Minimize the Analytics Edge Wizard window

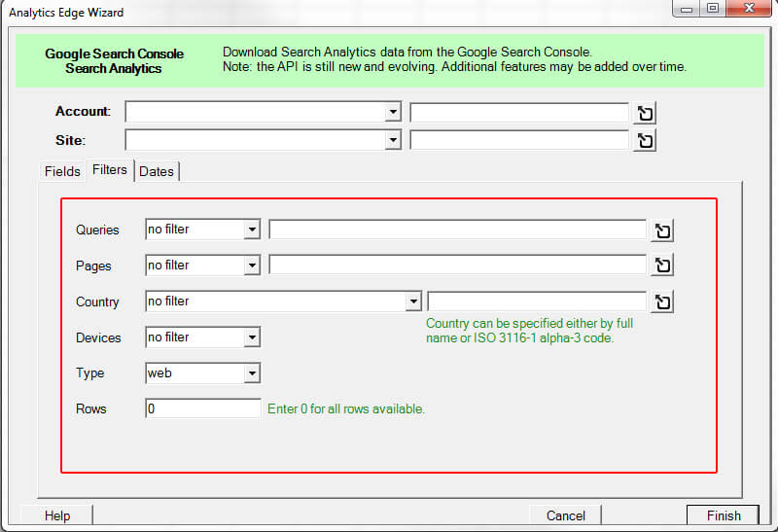pos(687,9)
